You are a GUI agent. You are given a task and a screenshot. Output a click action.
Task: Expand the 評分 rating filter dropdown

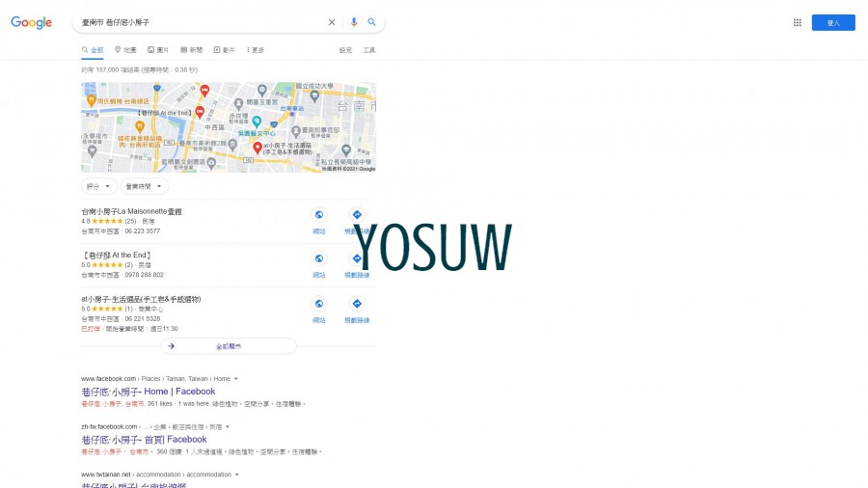click(99, 186)
